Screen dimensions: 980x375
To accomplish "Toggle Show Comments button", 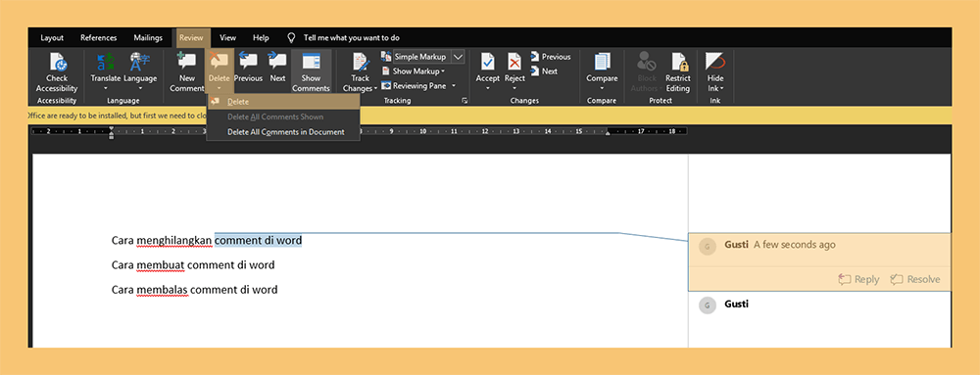I will 311,72.
